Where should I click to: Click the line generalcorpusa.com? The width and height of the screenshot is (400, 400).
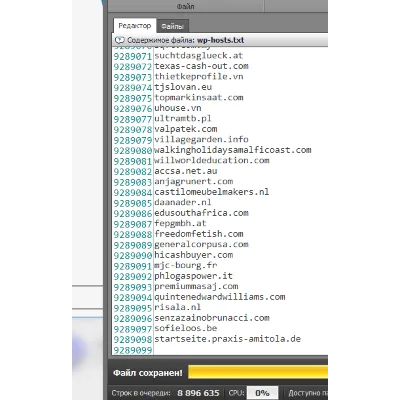[201, 244]
